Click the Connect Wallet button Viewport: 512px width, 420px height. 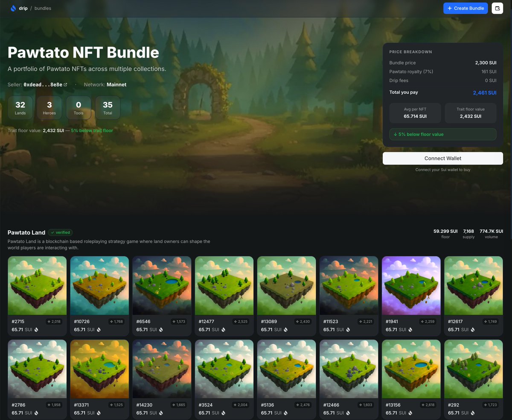coord(443,158)
